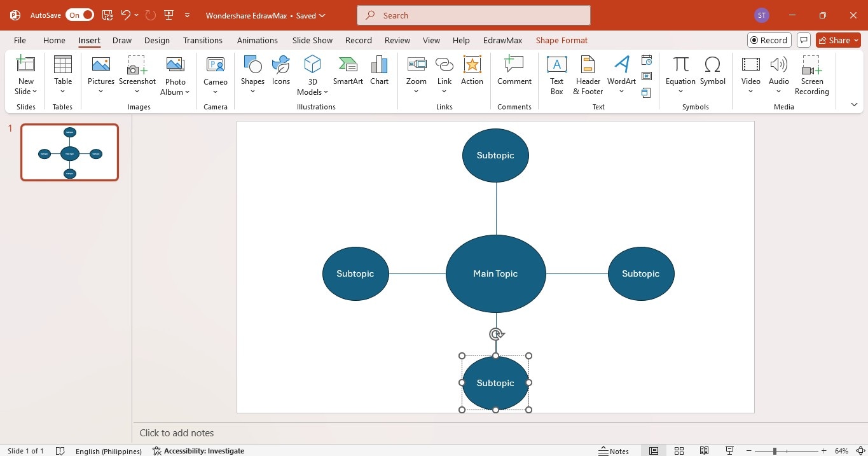Switch to the Design tab

click(x=156, y=40)
